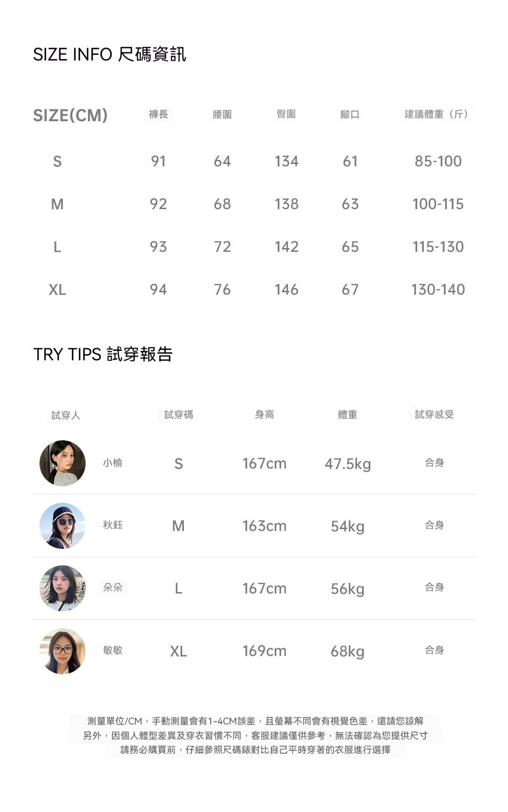Click the XL row label in size table

(x=57, y=289)
